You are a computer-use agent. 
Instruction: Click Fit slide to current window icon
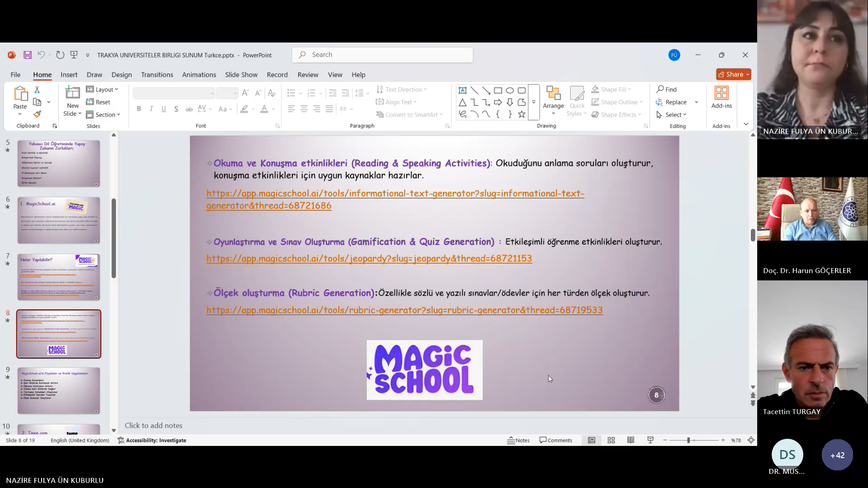751,440
